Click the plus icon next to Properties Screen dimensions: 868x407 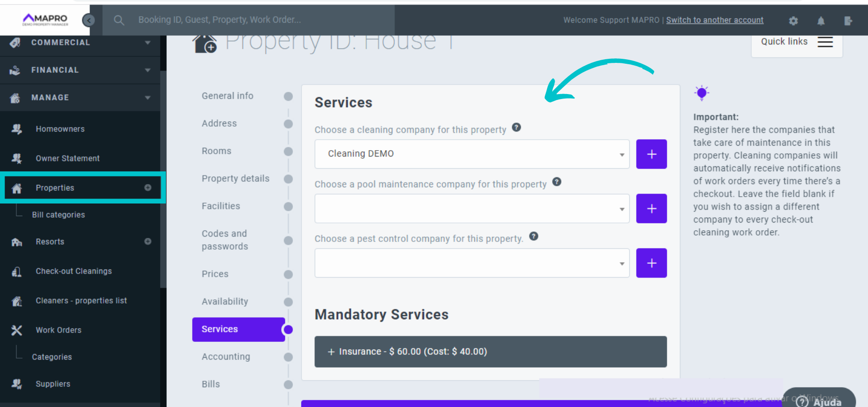(148, 188)
